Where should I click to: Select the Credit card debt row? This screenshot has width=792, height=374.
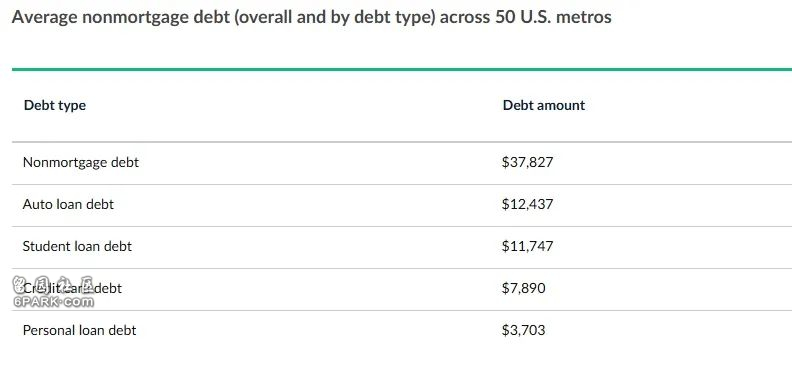pyautogui.click(x=402, y=290)
